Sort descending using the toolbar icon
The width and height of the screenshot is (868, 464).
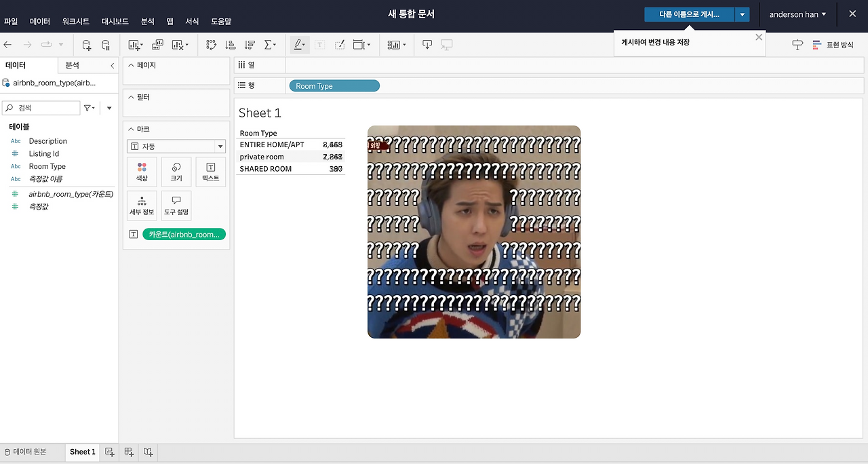pos(250,45)
